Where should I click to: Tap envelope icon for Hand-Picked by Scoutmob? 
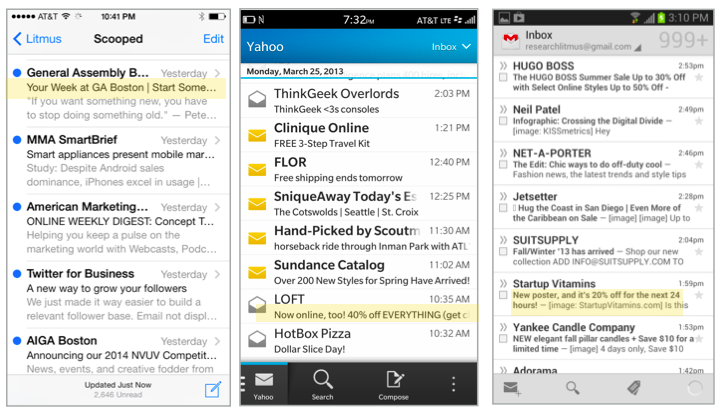(257, 238)
